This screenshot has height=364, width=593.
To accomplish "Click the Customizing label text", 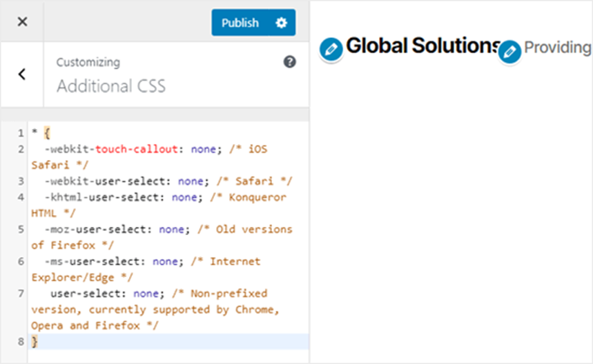I will pyautogui.click(x=88, y=62).
